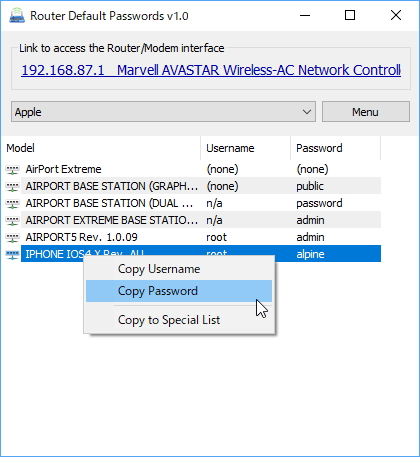Click the 'alpine' password cell

tap(310, 254)
